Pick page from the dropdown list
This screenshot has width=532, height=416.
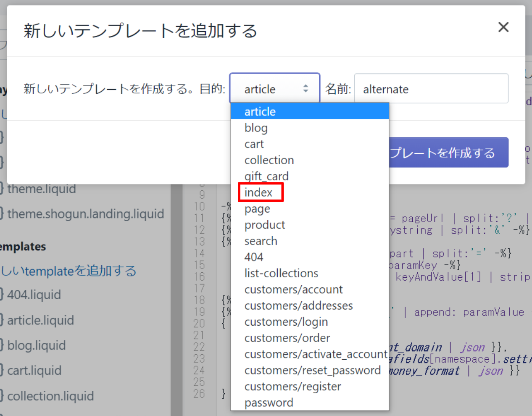310,208
